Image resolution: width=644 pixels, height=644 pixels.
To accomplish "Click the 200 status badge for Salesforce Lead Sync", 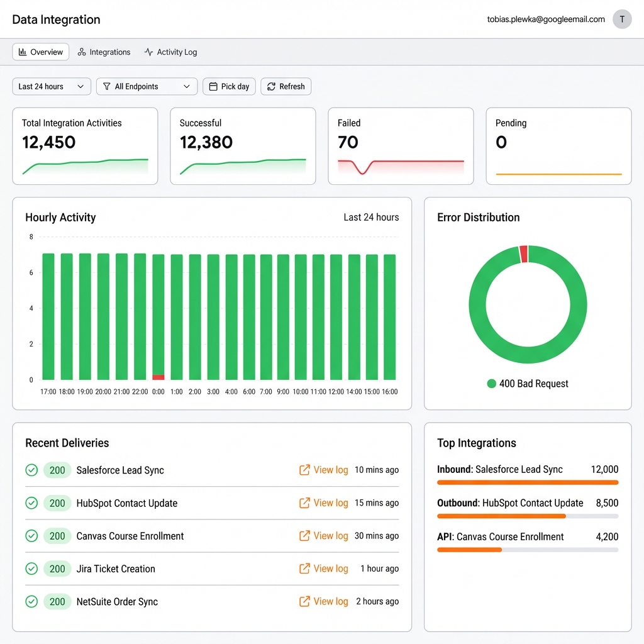I will point(57,470).
